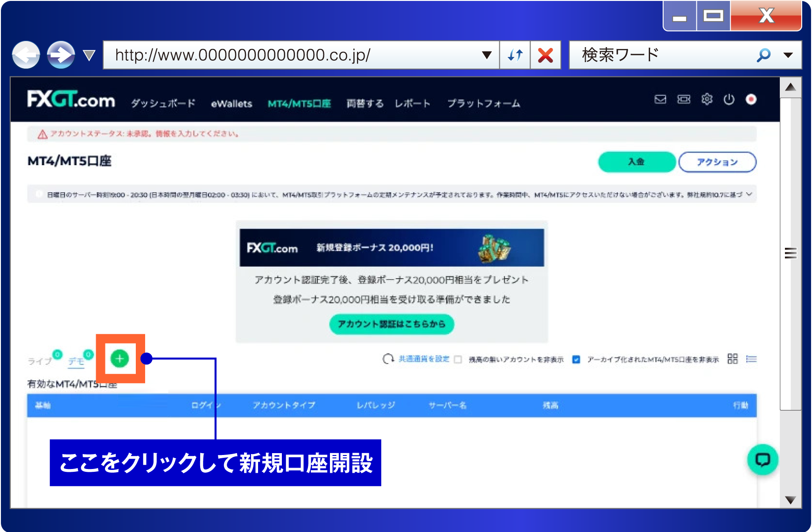Open the eWallets menu
This screenshot has width=812, height=532.
point(231,104)
